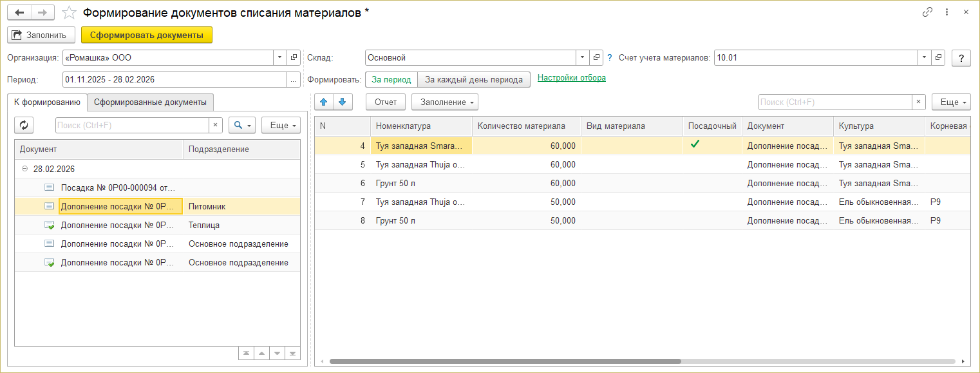Toggle Посадочный checkmark in row 4
The width and height of the screenshot is (980, 373).
pyautogui.click(x=695, y=145)
